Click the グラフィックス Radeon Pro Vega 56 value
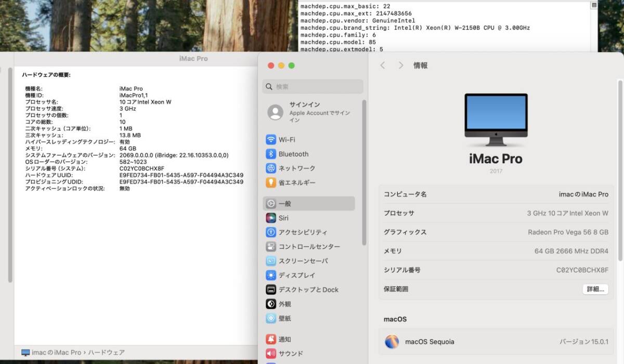The width and height of the screenshot is (624, 364). (x=568, y=232)
